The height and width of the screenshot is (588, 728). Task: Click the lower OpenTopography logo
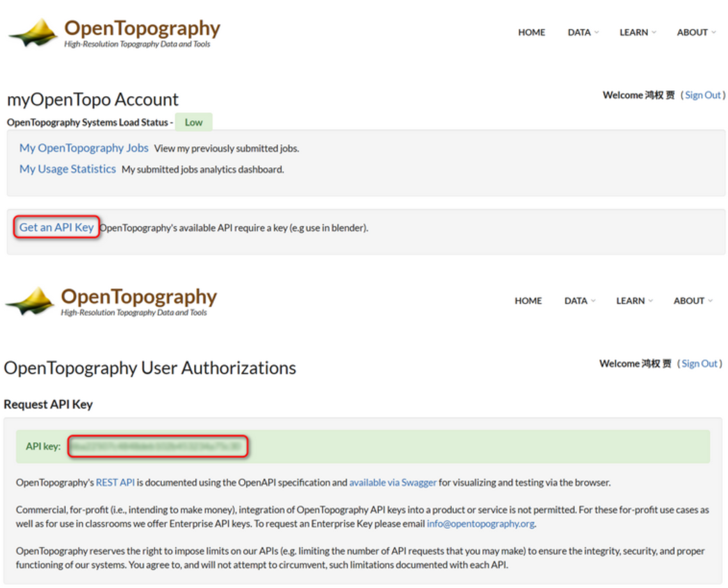(x=111, y=301)
